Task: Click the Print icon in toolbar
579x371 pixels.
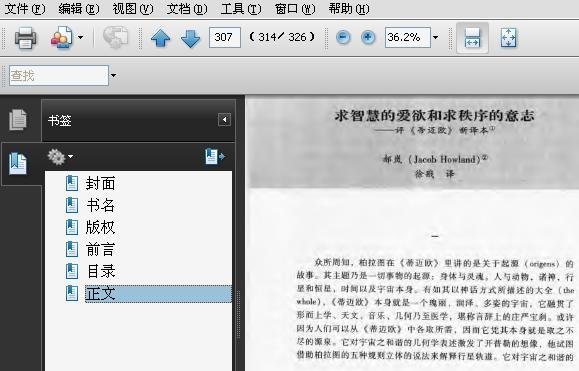Action: click(x=25, y=37)
